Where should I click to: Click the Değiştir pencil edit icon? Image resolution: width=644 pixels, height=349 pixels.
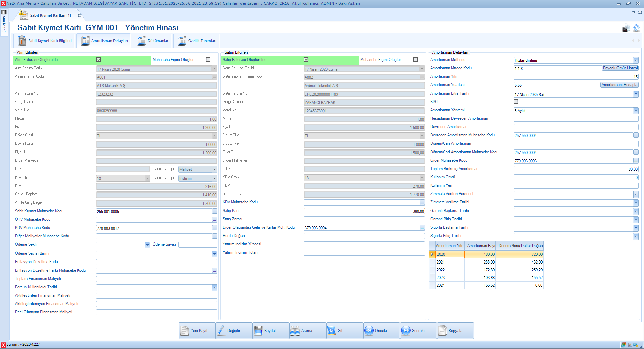pyautogui.click(x=221, y=331)
